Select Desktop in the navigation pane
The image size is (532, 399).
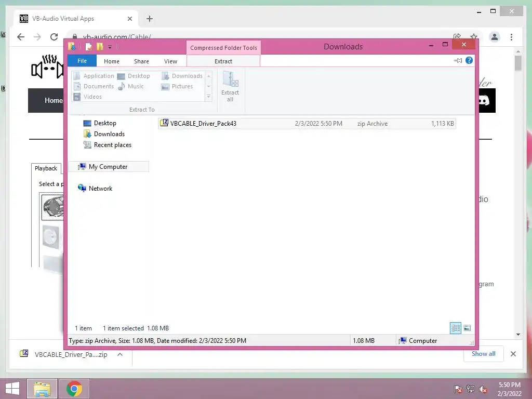(x=100, y=123)
